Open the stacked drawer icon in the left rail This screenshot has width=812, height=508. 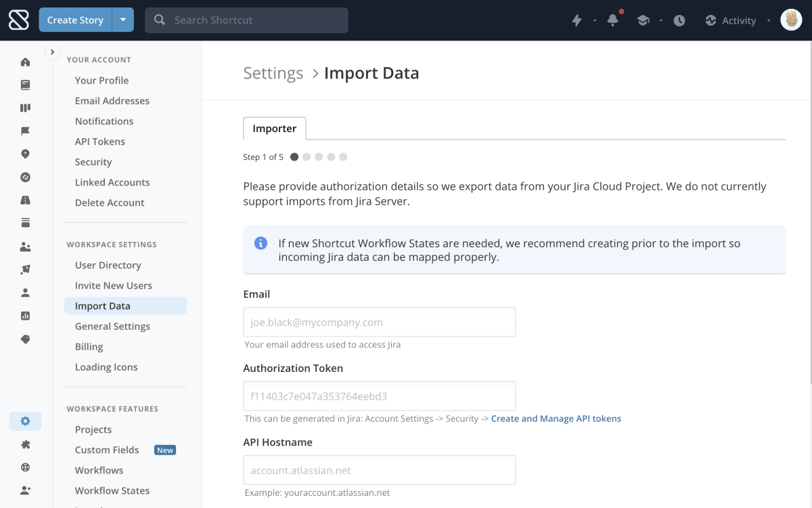click(26, 223)
